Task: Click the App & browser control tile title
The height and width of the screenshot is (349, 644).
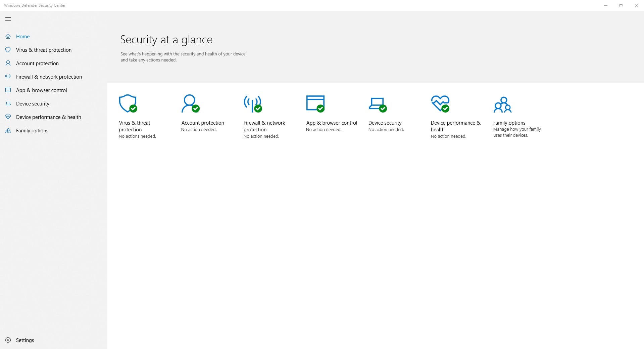Action: click(332, 123)
